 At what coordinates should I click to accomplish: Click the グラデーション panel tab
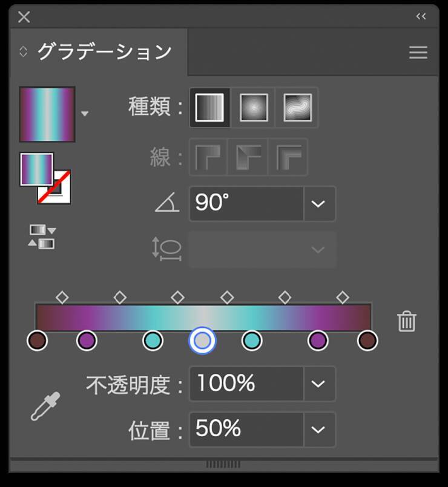(104, 52)
